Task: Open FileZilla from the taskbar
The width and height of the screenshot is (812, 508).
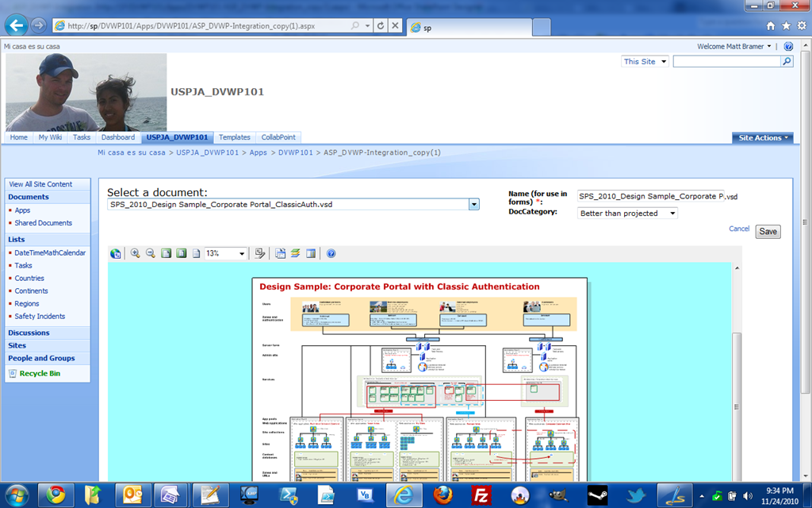Action: (x=481, y=495)
